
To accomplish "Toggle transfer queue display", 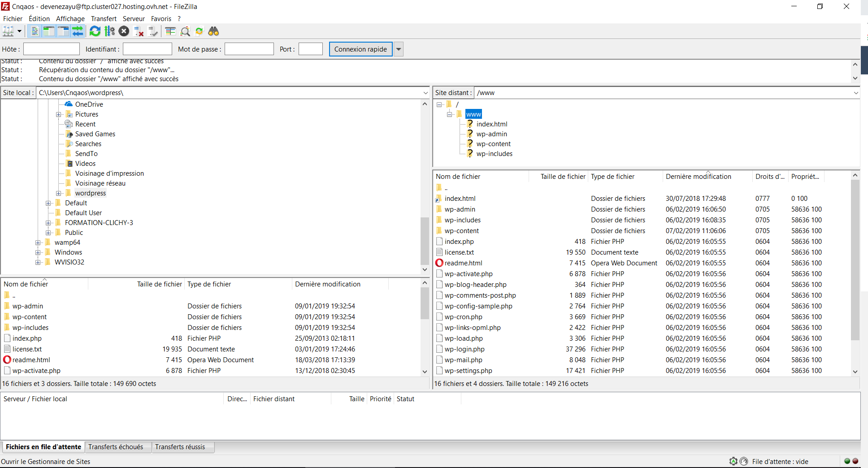I will tap(78, 31).
